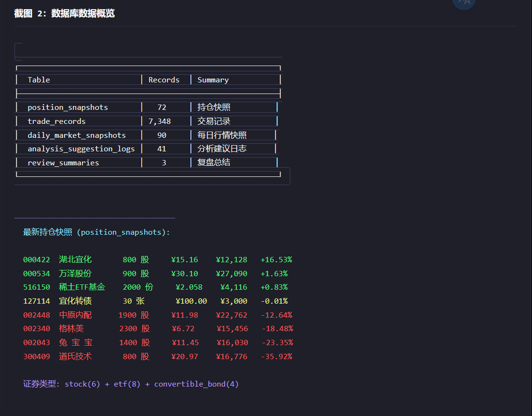The height and width of the screenshot is (416, 532).
Task: Select the review_summaries row
Action: tap(147, 163)
